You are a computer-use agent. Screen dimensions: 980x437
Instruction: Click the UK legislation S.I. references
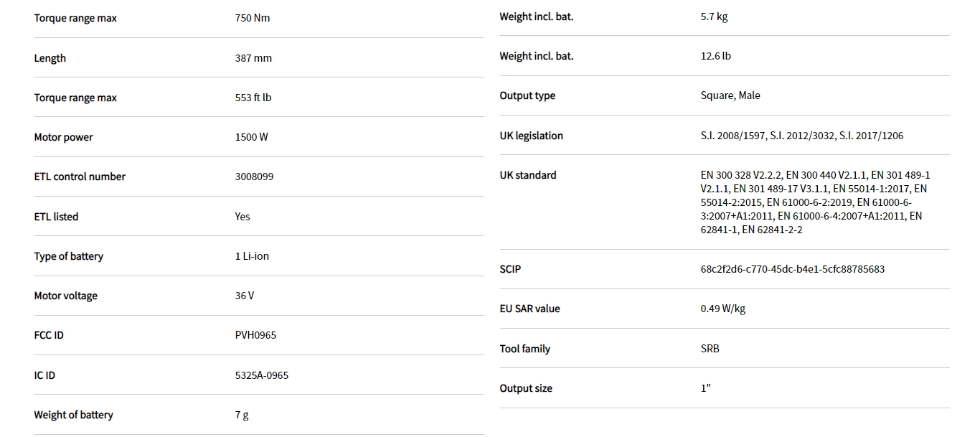tap(802, 136)
